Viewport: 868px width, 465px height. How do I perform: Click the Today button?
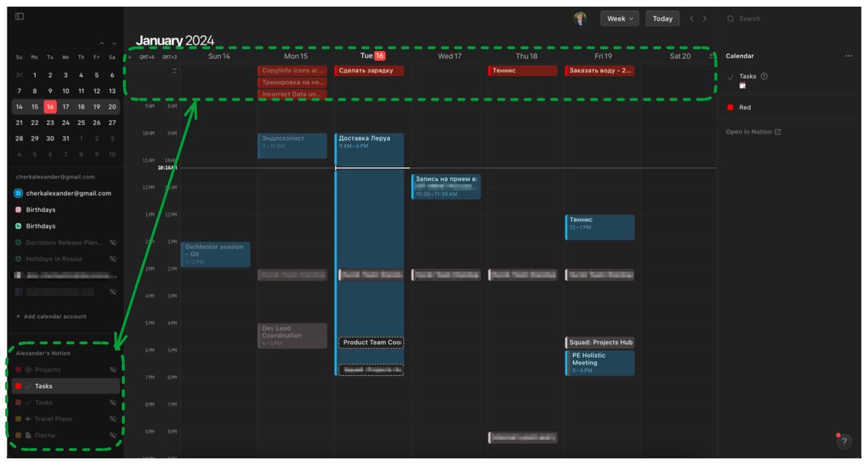[662, 19]
